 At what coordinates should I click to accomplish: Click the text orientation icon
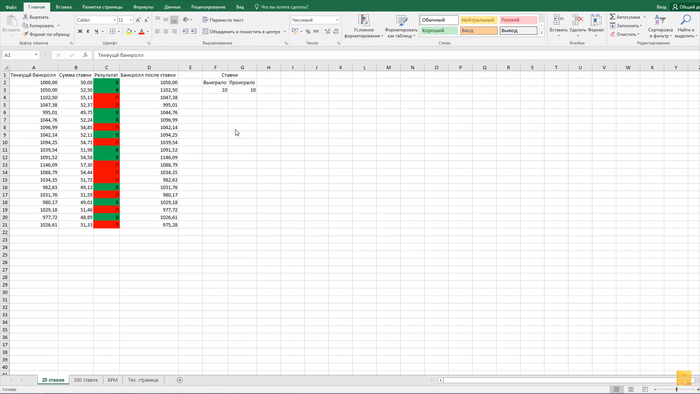[x=186, y=20]
